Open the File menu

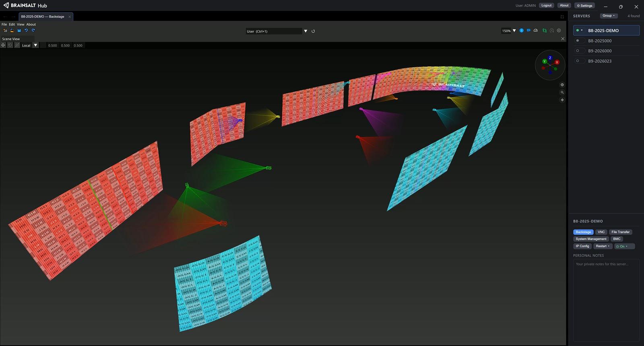tap(4, 24)
